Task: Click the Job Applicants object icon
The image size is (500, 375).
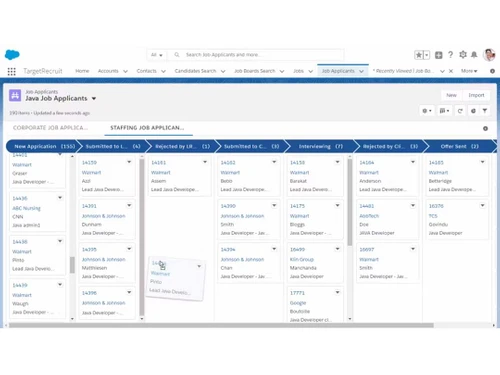Action: (15, 95)
